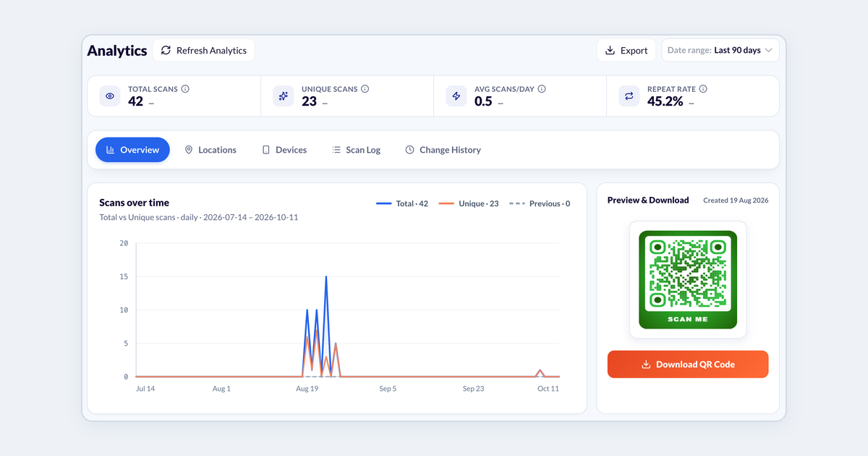Image resolution: width=868 pixels, height=456 pixels.
Task: Switch to the Locations tab
Action: [210, 150]
